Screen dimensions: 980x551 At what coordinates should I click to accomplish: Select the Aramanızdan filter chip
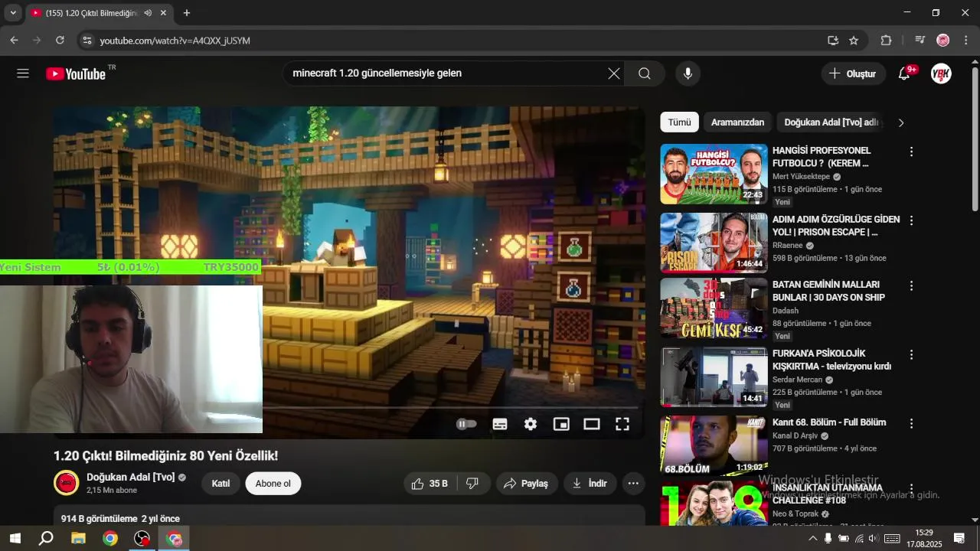point(737,122)
